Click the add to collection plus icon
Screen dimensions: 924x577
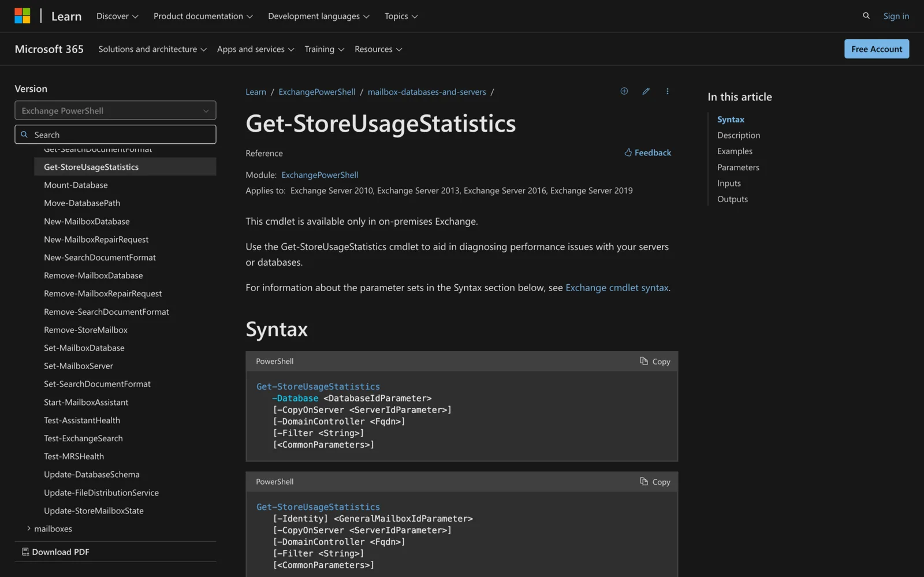click(x=624, y=91)
